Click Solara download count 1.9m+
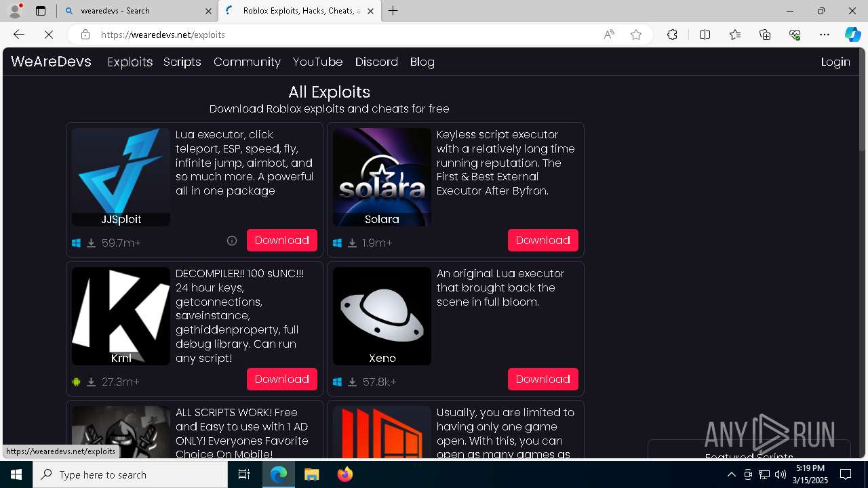The height and width of the screenshot is (488, 868). pyautogui.click(x=378, y=243)
